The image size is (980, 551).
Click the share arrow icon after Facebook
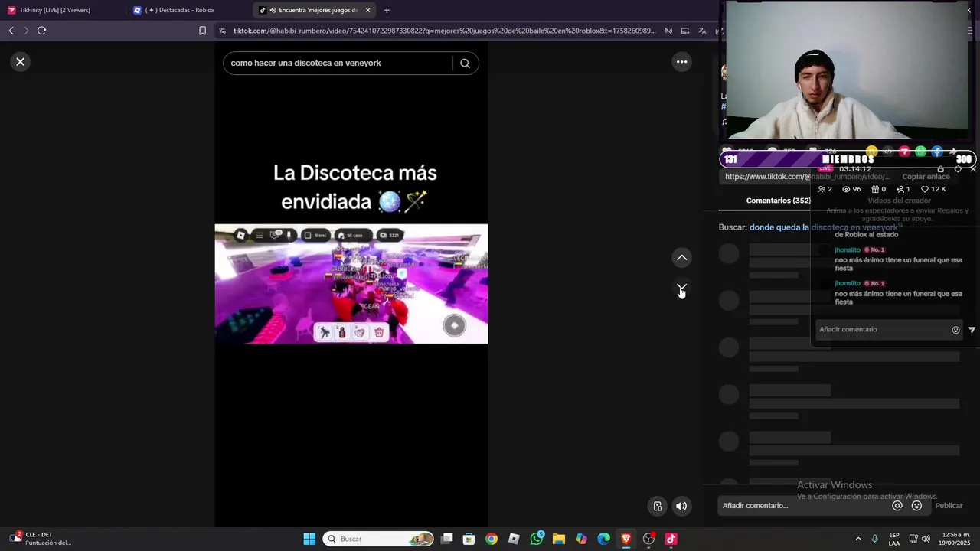[953, 152]
